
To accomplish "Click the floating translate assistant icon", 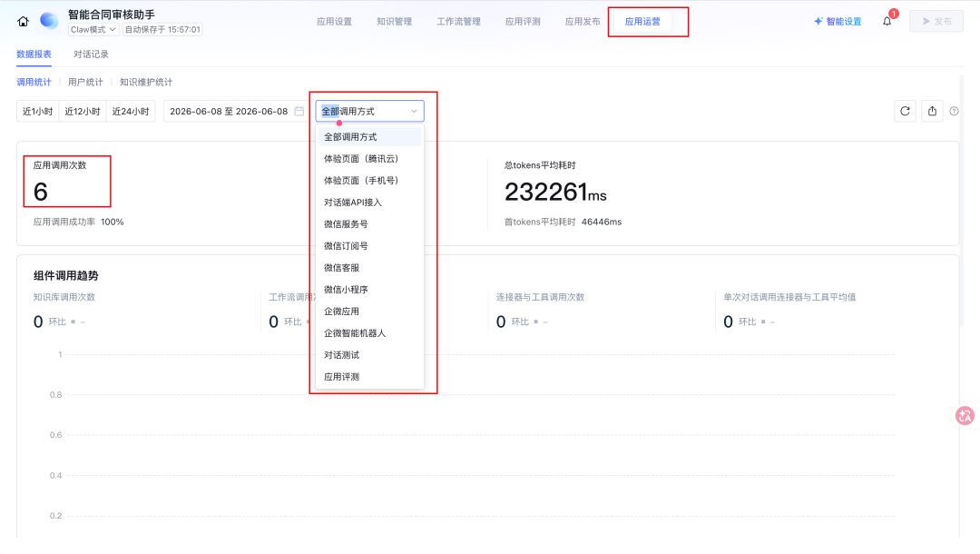I will coord(965,416).
